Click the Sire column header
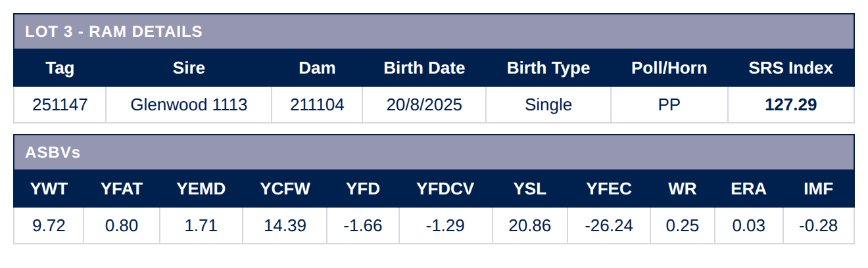The height and width of the screenshot is (268, 868). (x=189, y=68)
